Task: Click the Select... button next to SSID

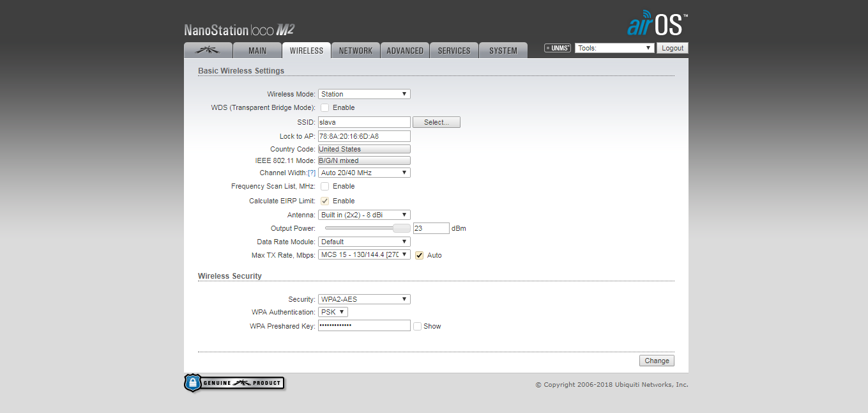Action: tap(436, 122)
